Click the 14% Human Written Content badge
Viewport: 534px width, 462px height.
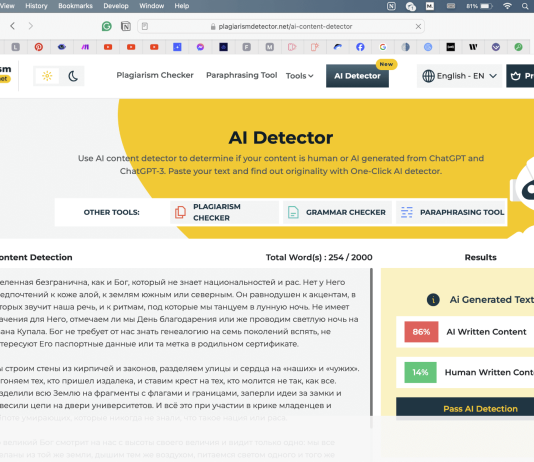[420, 372]
